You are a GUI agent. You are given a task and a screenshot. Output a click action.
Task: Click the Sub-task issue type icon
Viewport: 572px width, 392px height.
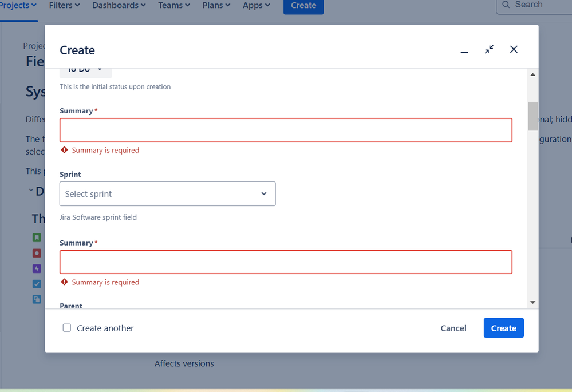(37, 299)
